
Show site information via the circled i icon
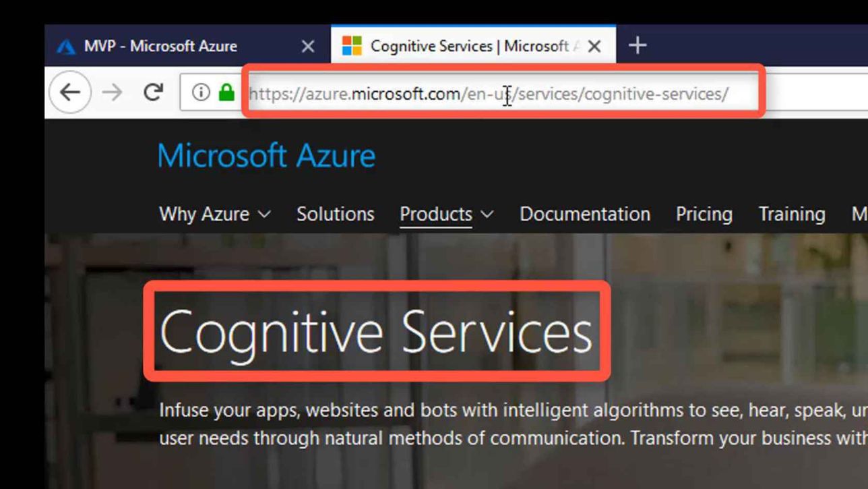coord(201,92)
